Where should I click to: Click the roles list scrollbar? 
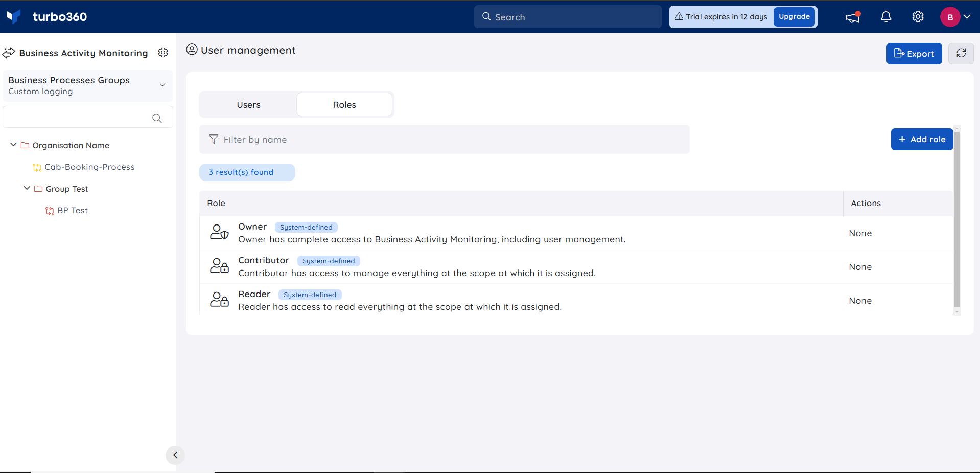tap(957, 218)
